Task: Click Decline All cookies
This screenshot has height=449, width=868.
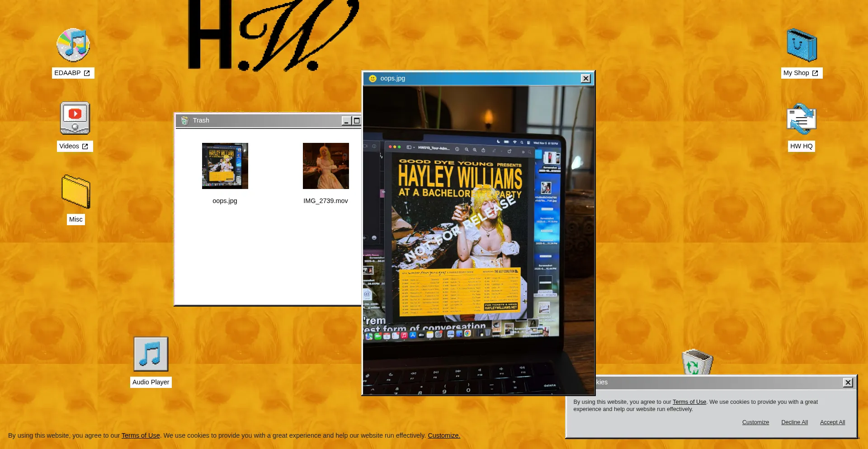Action: [794, 422]
